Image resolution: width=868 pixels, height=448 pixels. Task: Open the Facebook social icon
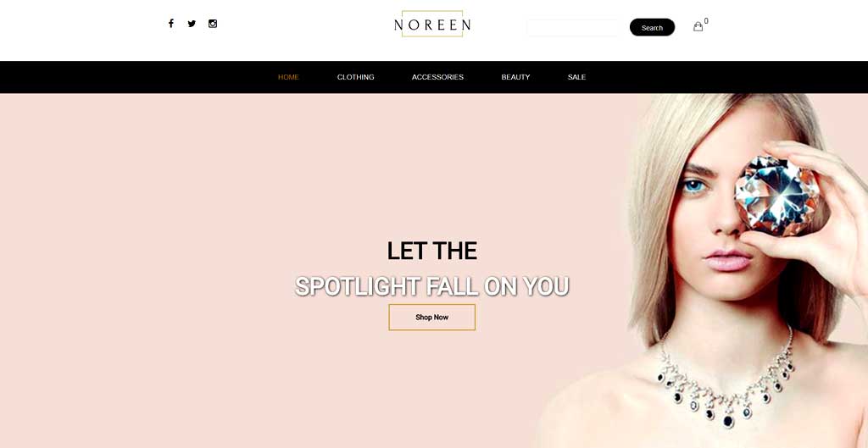171,23
